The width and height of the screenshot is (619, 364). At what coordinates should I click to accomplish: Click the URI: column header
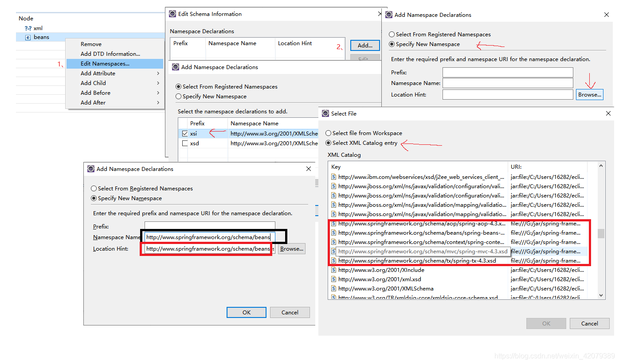click(548, 167)
